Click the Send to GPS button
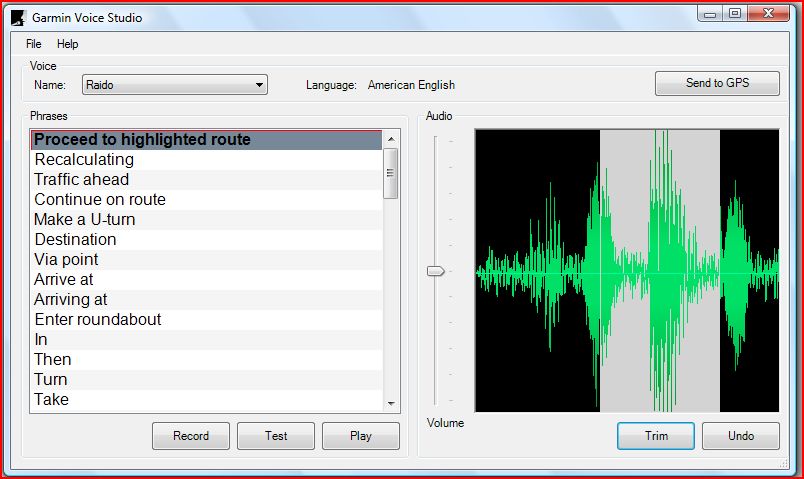Screen dimensions: 804x479 click(717, 83)
